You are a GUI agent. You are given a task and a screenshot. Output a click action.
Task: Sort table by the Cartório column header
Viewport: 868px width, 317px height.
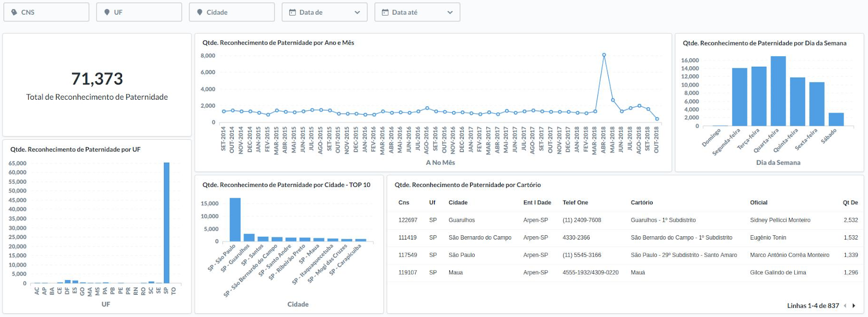[642, 203]
